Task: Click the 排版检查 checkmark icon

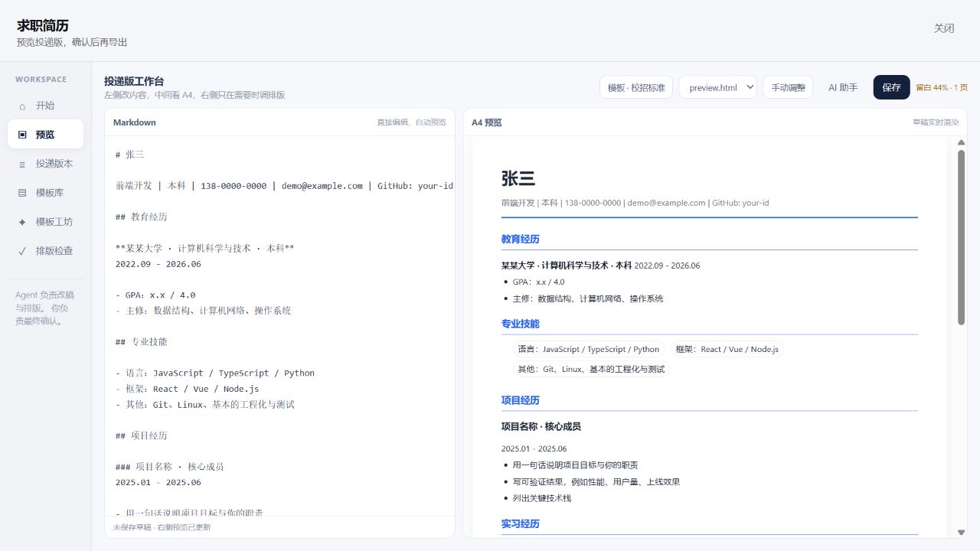Action: pyautogui.click(x=22, y=251)
